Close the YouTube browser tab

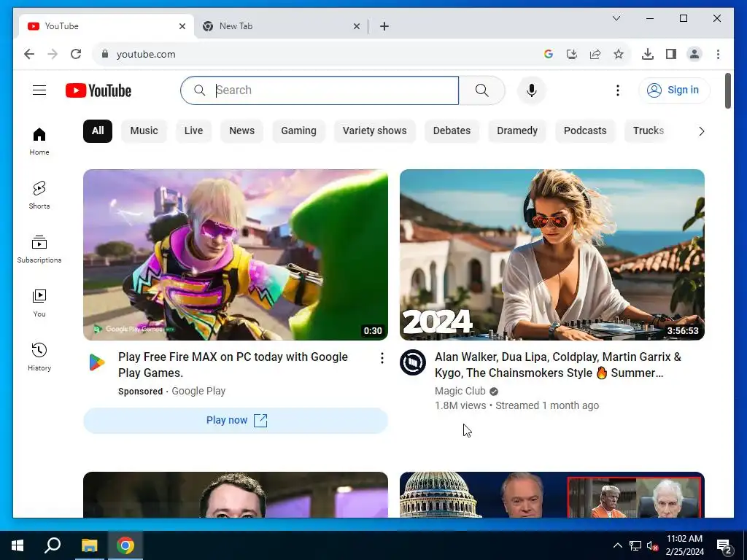182,26
